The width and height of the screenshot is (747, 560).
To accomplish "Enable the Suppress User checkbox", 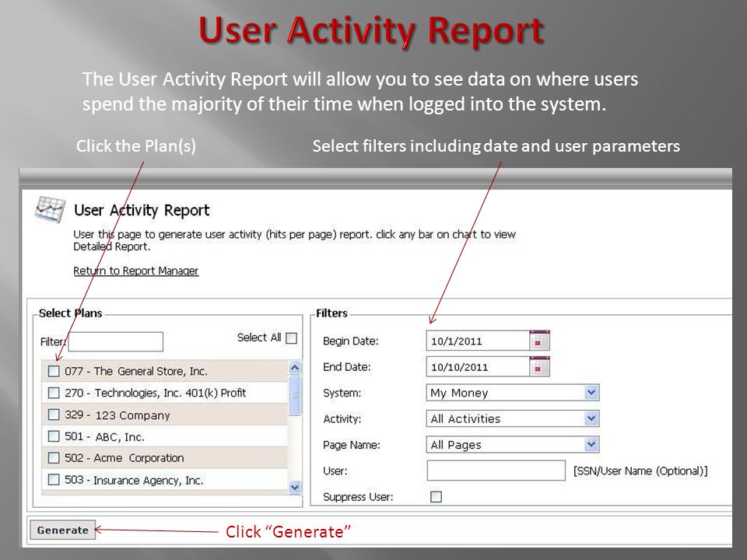I will [436, 497].
